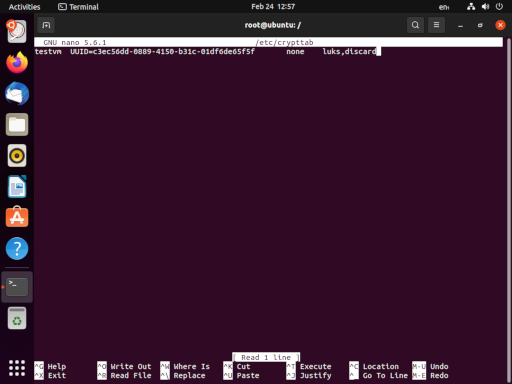Click the 'none' key file field
Image resolution: width=512 pixels, height=384 pixels.
295,52
